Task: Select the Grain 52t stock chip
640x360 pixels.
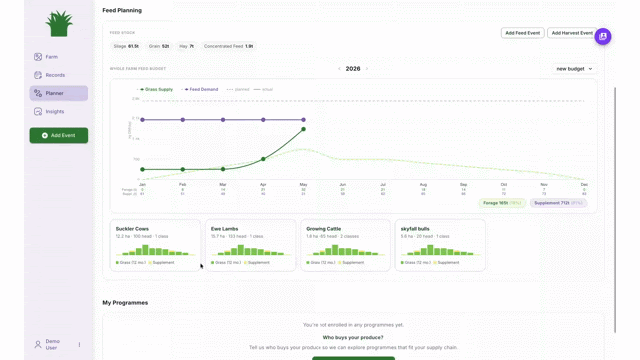Action: (159, 47)
